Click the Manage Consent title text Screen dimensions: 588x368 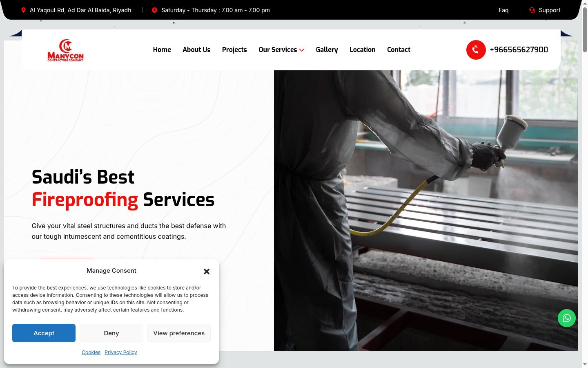111,271
